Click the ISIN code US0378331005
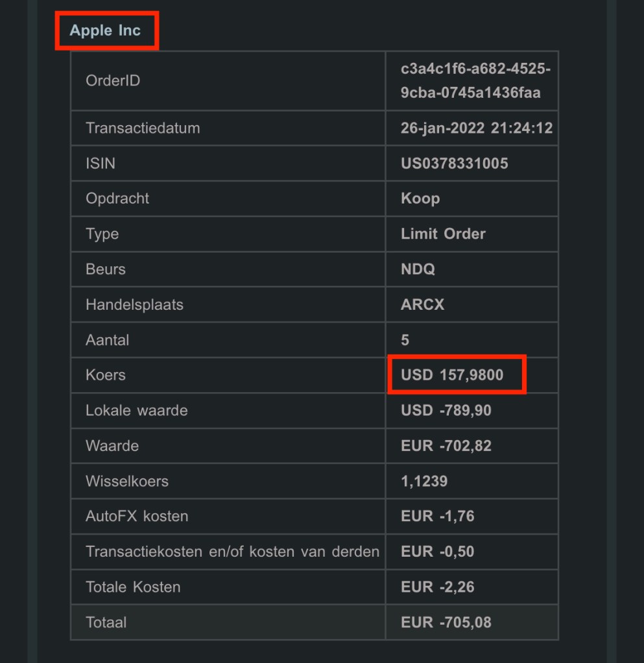The width and height of the screenshot is (644, 663). click(454, 163)
